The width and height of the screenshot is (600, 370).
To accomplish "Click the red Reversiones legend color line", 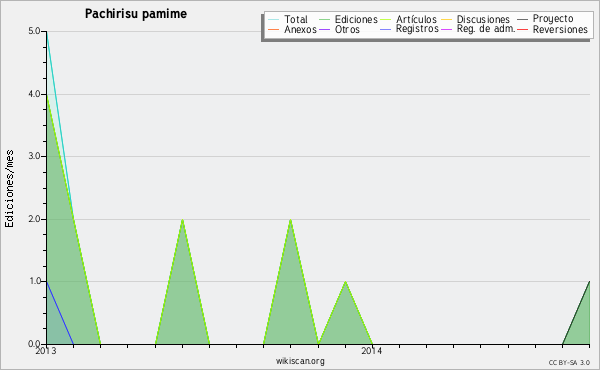I will tap(522, 29).
